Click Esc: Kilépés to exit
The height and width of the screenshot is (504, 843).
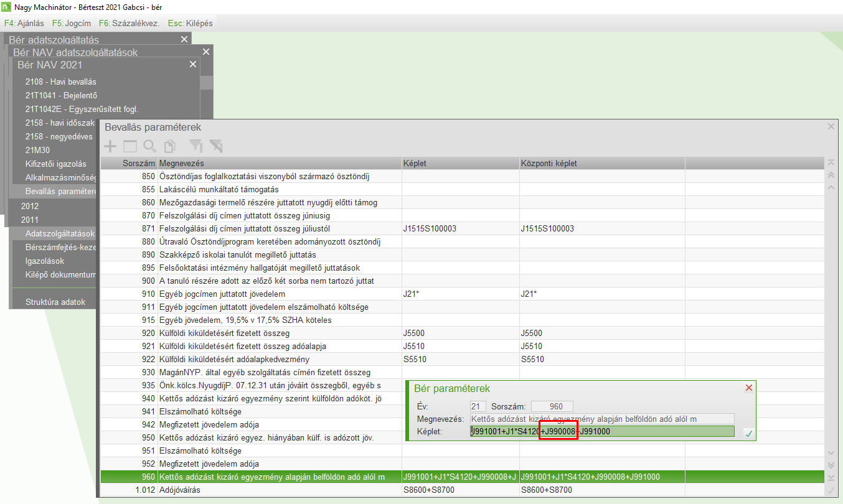point(190,23)
